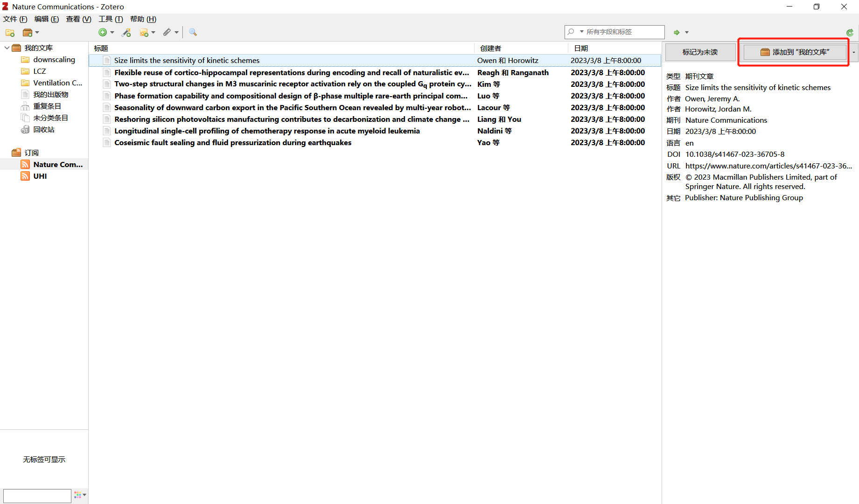Open the 文件 (F) menu
The width and height of the screenshot is (859, 504).
pyautogui.click(x=15, y=19)
